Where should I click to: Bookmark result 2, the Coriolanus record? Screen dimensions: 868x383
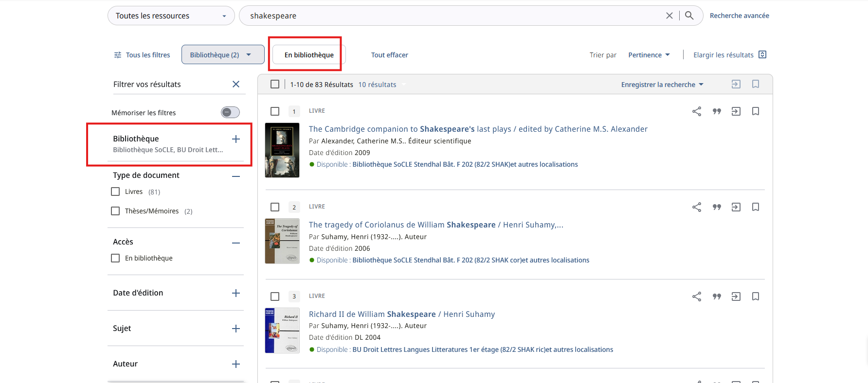tap(756, 207)
